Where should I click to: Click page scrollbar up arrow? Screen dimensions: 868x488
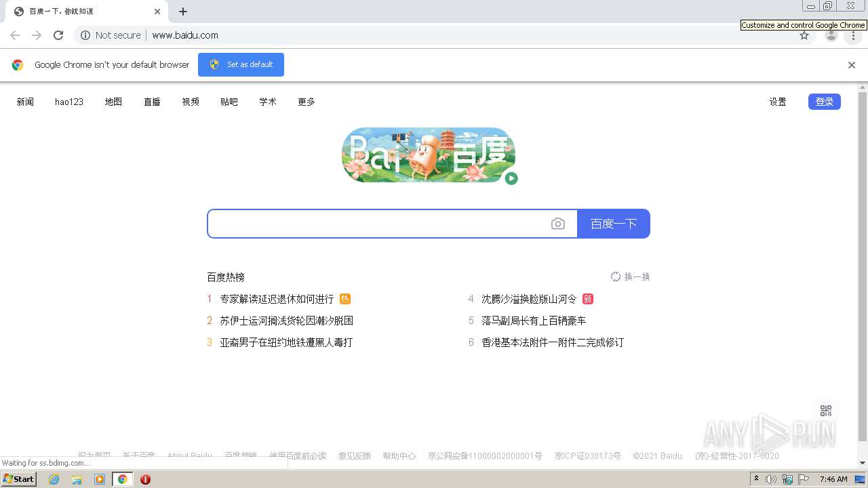click(x=863, y=87)
